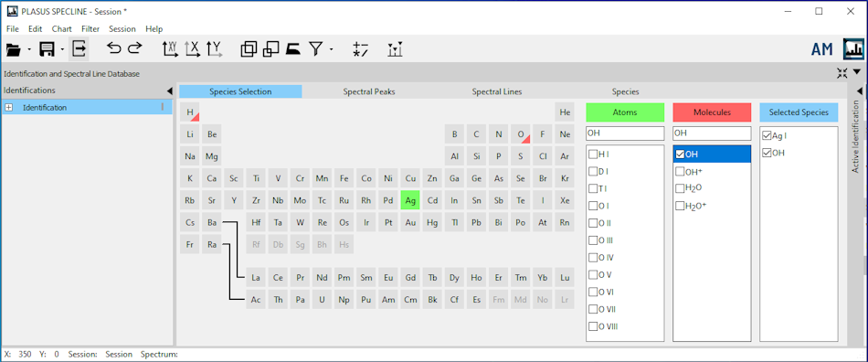This screenshot has width=868, height=362.
Task: Check the H2O+ molecule checkbox
Action: (x=680, y=206)
